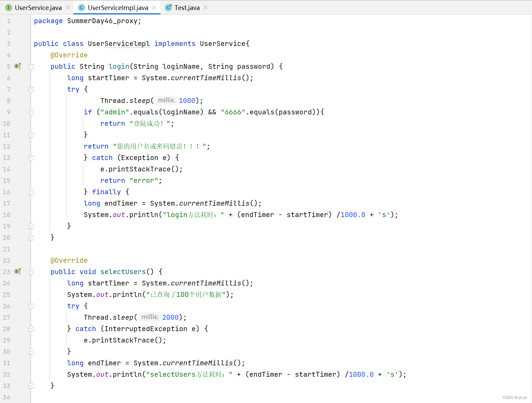The height and width of the screenshot is (403, 532).
Task: Click the UserServiceImpl class name in code
Action: click(x=119, y=44)
